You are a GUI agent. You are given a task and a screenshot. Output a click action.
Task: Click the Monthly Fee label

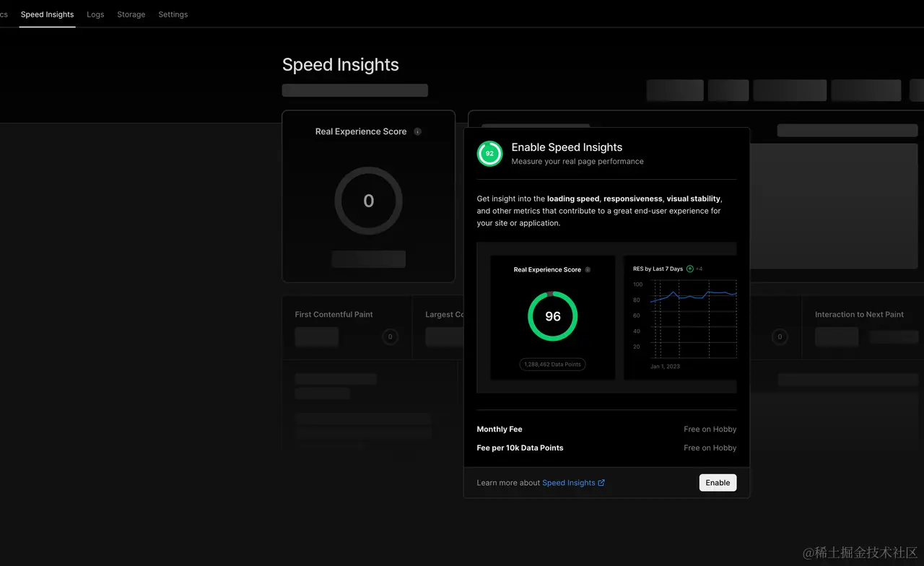point(500,430)
